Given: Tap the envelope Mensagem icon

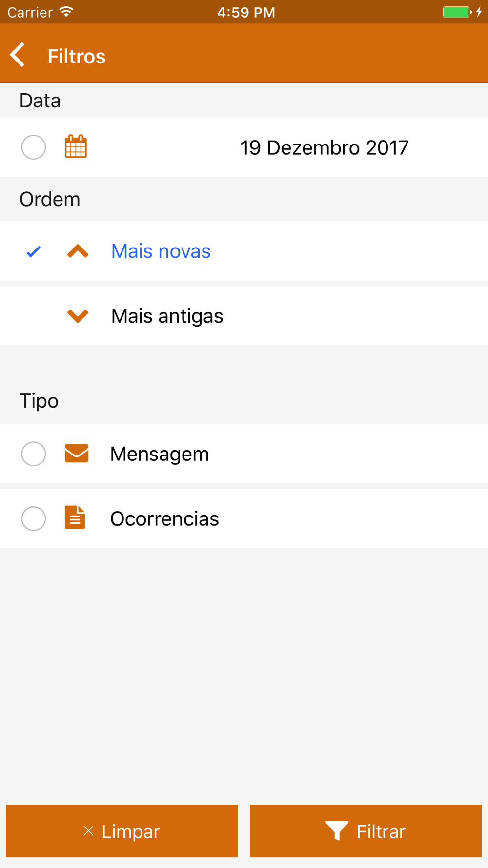Looking at the screenshot, I should [77, 454].
